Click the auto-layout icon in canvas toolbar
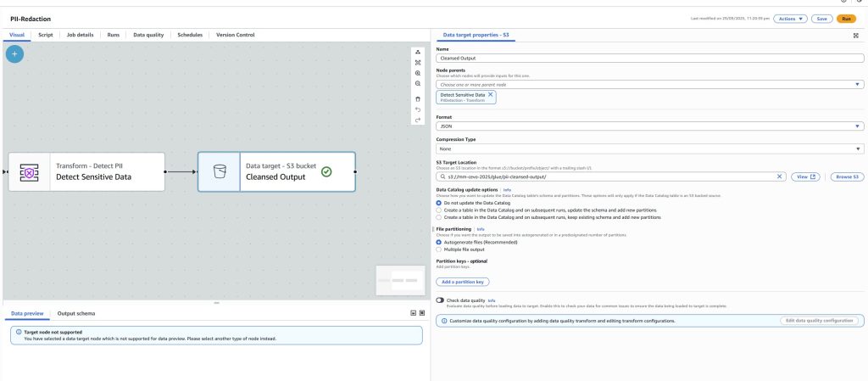 pos(418,53)
